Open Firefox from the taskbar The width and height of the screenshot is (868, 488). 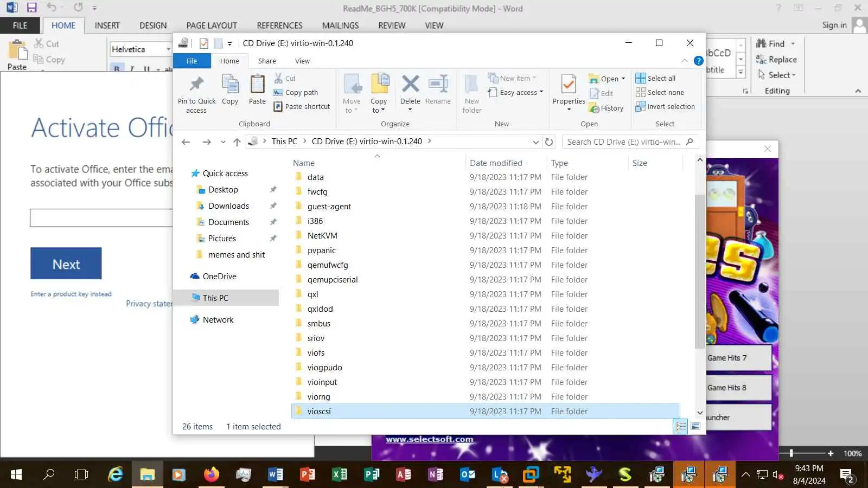(x=211, y=475)
